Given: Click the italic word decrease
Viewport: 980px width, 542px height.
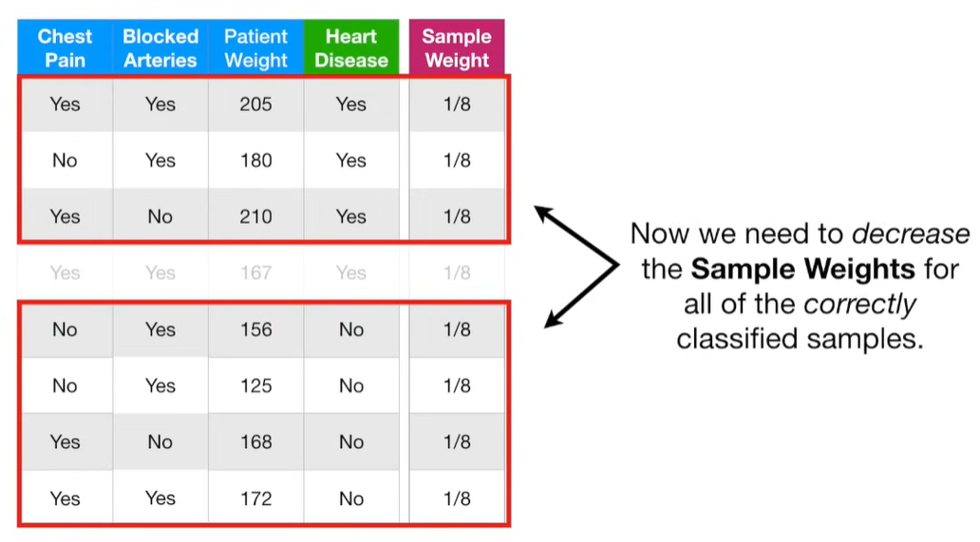Looking at the screenshot, I should tap(911, 234).
